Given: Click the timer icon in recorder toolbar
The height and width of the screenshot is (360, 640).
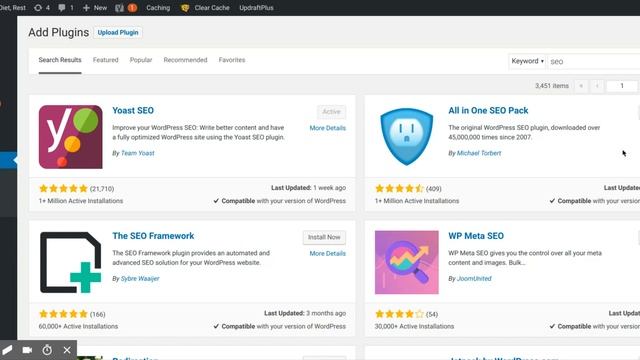Looking at the screenshot, I should click(x=47, y=350).
